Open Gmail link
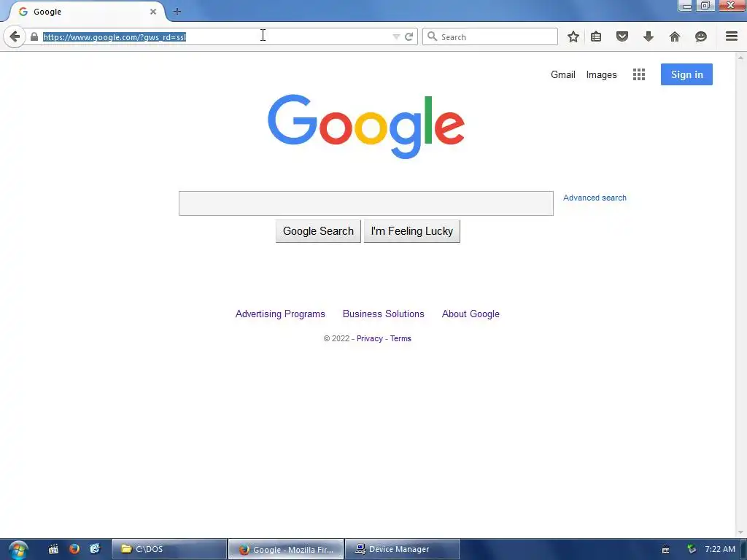747x560 pixels. click(x=563, y=75)
